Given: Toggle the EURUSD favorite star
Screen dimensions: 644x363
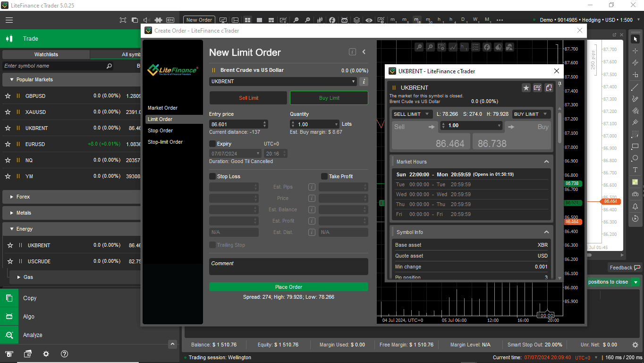Looking at the screenshot, I should tap(8, 144).
